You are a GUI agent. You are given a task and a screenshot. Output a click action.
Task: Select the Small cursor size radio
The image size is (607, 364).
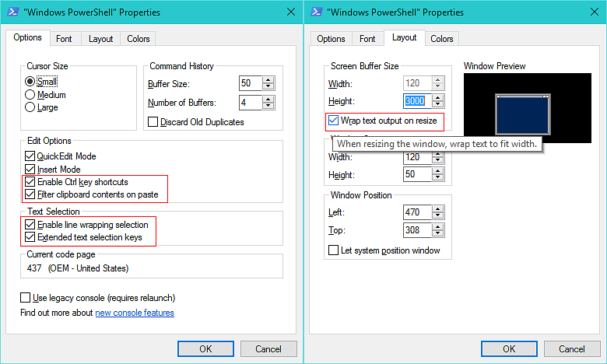coord(30,82)
